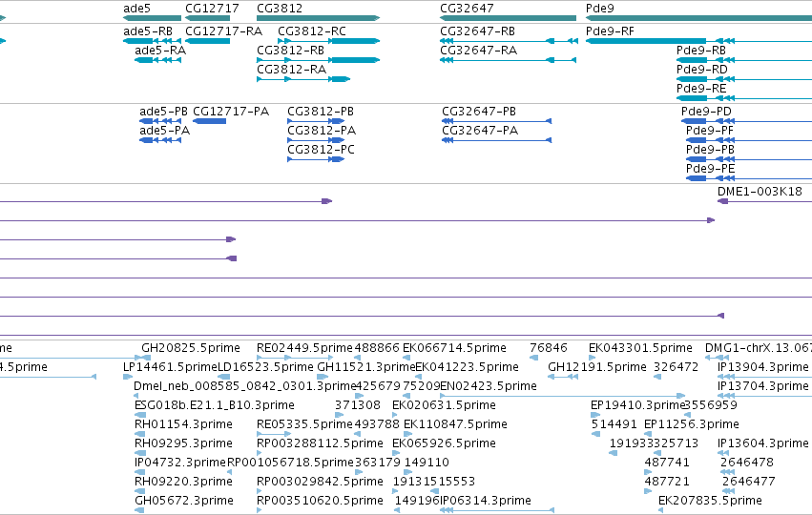812x515 pixels.
Task: Click protein CG12717-PA
Action: coord(231,112)
